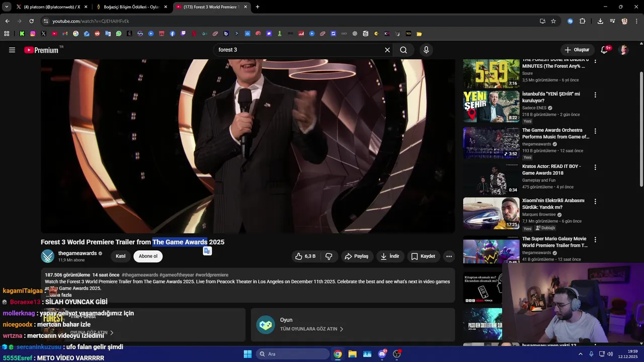644x362 pixels.
Task: Open the #gameoftheyear hashtag
Action: [177, 275]
